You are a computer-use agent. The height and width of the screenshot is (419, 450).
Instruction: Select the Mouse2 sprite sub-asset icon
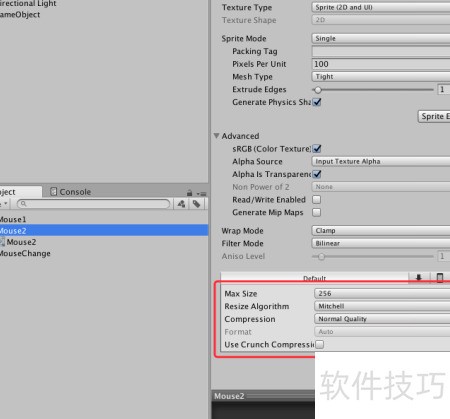(2, 242)
